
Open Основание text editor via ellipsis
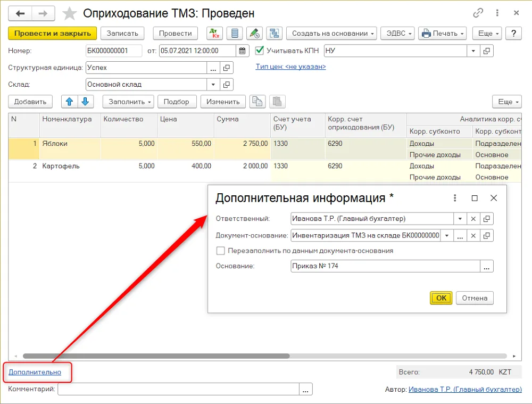[x=487, y=266]
